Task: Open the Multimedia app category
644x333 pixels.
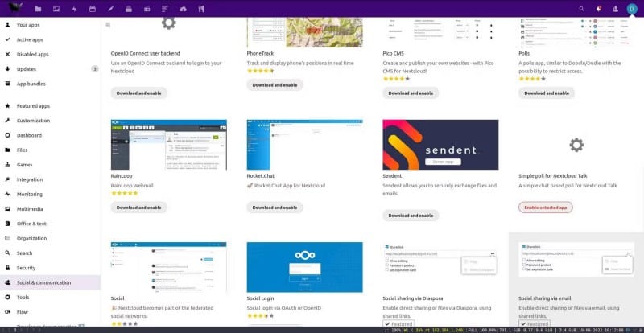Action: coord(30,208)
